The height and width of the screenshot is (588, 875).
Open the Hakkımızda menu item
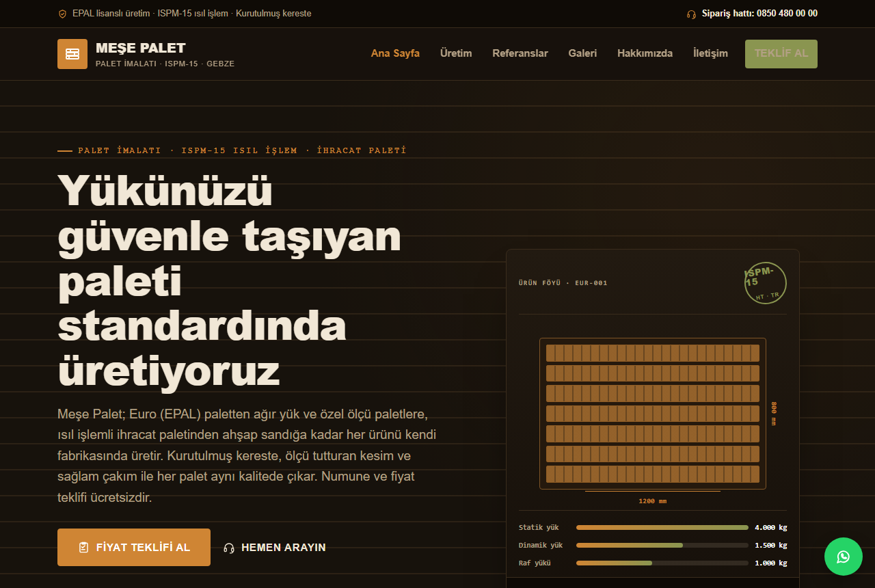click(x=645, y=53)
